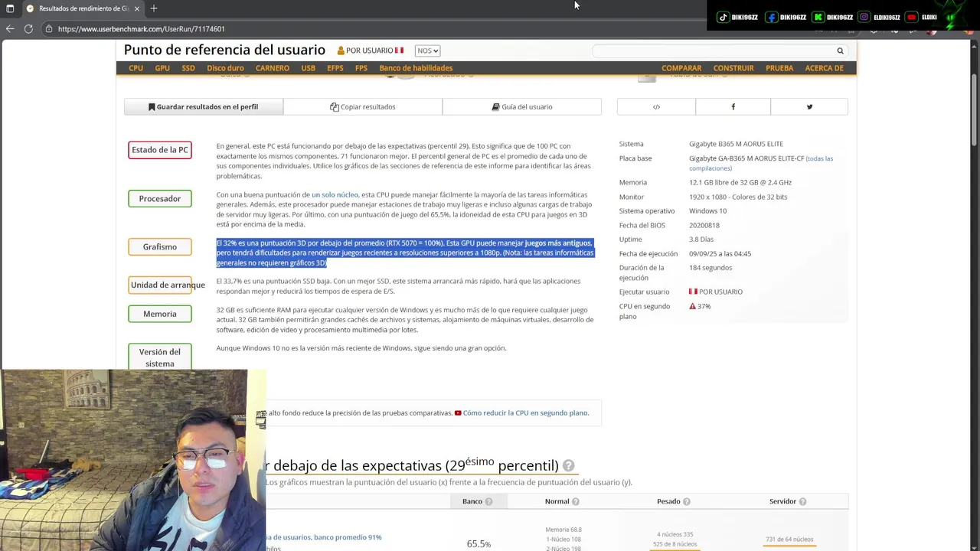Open the CPU menu item

click(136, 68)
